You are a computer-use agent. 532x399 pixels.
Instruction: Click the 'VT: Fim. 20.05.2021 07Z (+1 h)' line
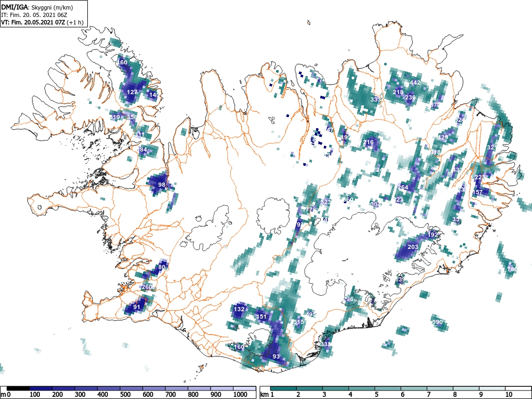click(x=42, y=22)
